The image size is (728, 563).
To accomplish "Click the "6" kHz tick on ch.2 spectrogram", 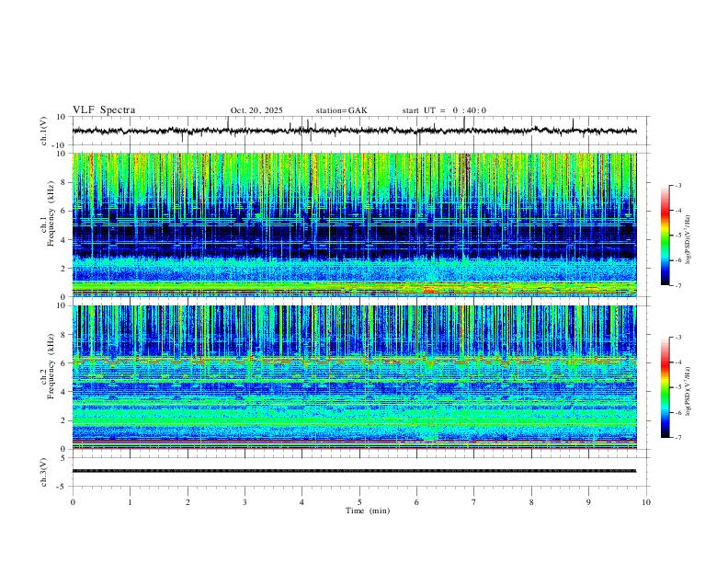I will coord(64,363).
